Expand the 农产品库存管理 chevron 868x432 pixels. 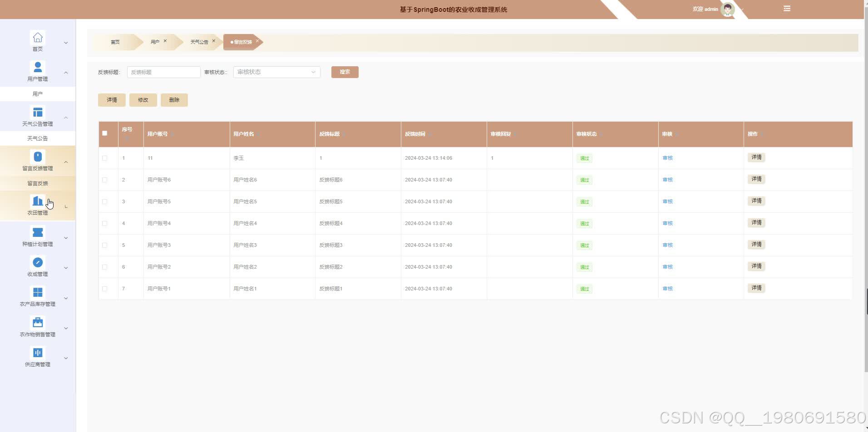tap(66, 298)
